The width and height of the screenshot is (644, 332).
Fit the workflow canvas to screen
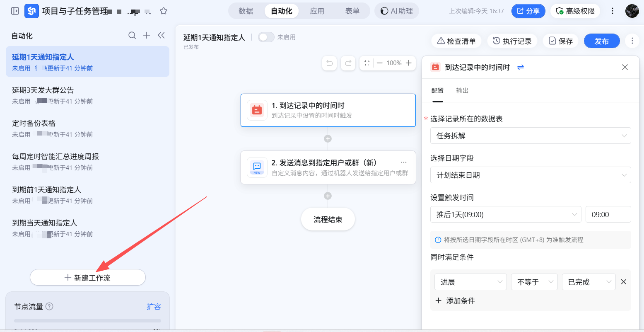[x=367, y=63]
